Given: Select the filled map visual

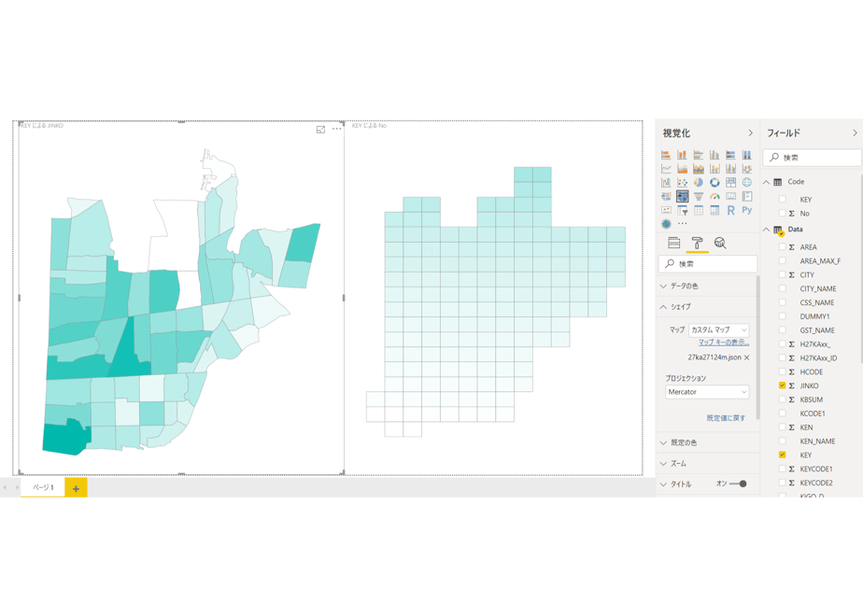Looking at the screenshot, I should pos(666,196).
